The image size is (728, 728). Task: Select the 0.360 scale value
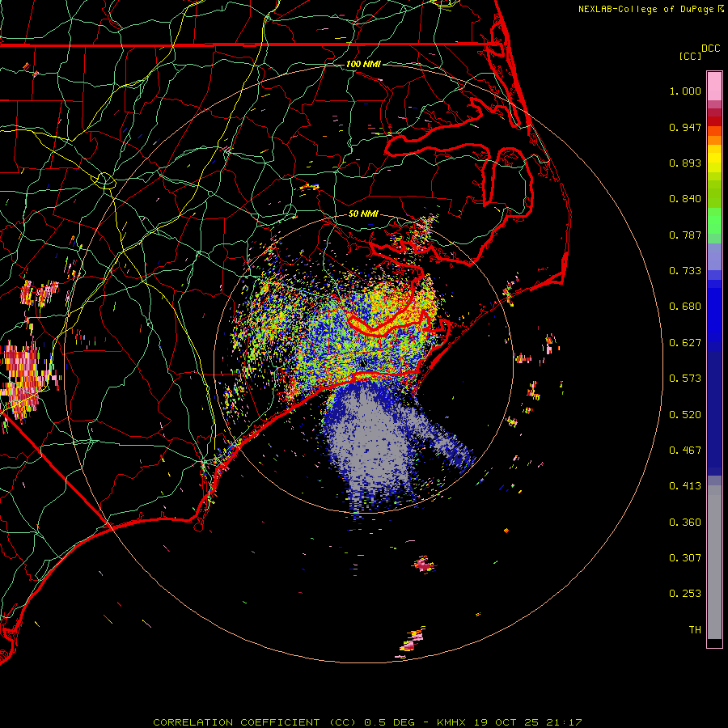(x=685, y=523)
